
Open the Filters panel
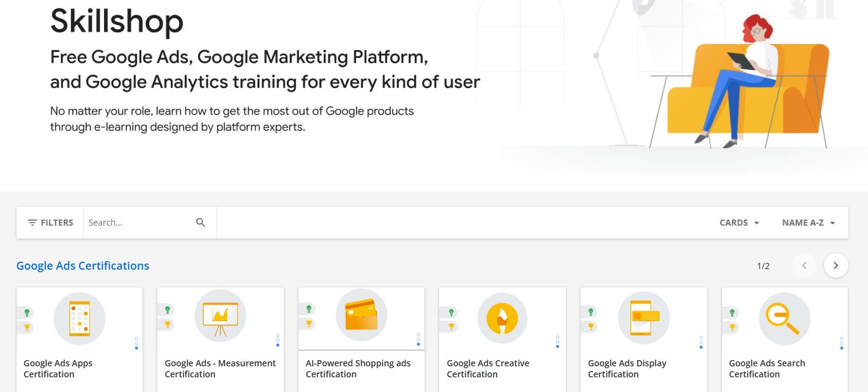(x=50, y=223)
